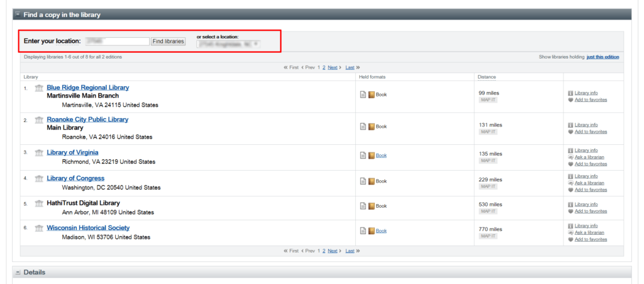Click the document icon in Wisconsin Historical row
644x284 pixels.
click(x=363, y=231)
